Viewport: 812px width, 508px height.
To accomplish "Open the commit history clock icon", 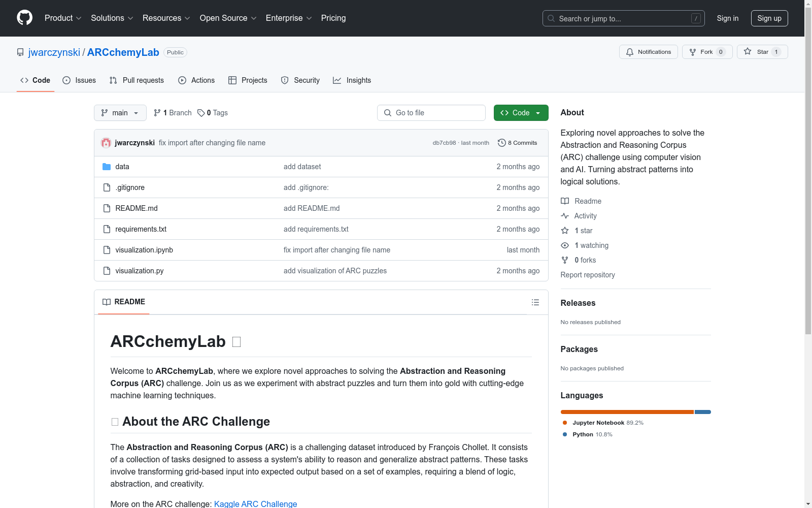I will tap(501, 143).
